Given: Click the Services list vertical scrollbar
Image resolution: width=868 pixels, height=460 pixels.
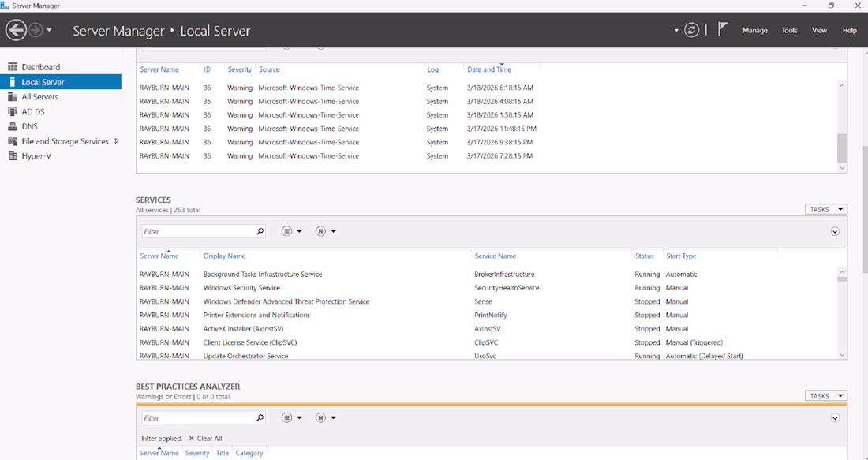Looking at the screenshot, I should (842, 312).
